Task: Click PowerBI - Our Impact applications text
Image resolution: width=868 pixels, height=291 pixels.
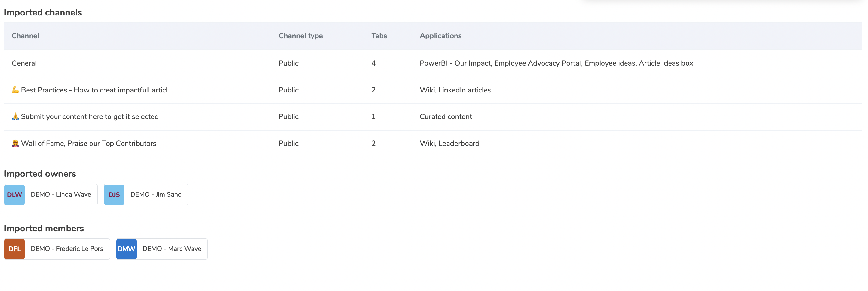Action: click(x=556, y=63)
